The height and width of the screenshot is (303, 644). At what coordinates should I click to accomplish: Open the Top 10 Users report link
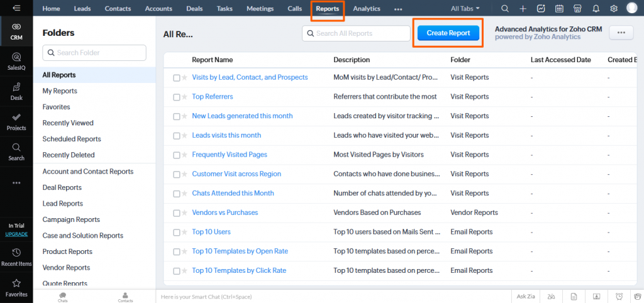(211, 231)
